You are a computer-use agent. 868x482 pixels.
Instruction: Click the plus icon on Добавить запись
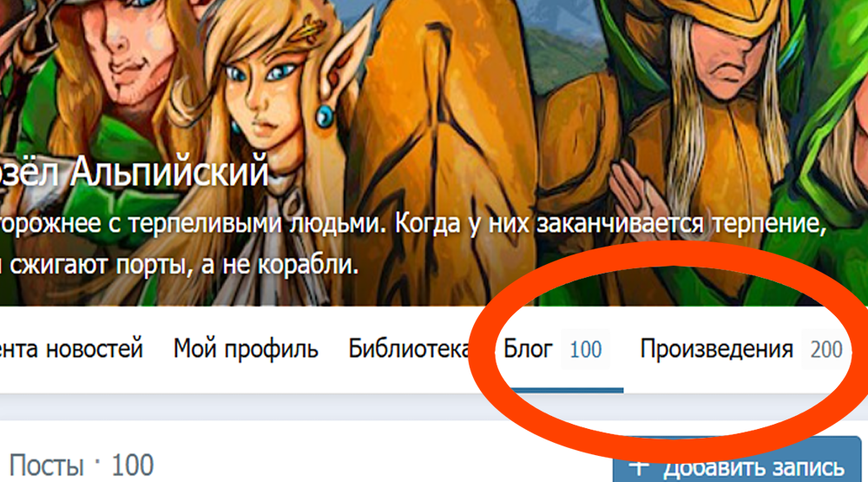(x=638, y=467)
